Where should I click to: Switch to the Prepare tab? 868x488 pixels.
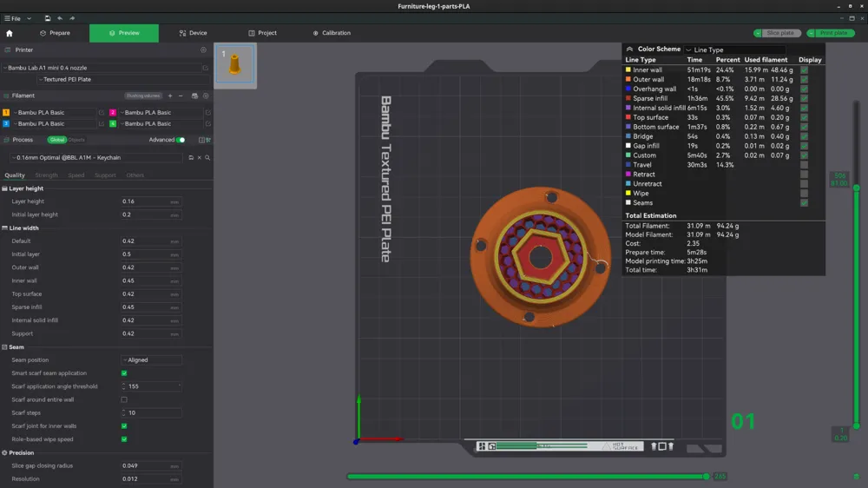click(56, 33)
